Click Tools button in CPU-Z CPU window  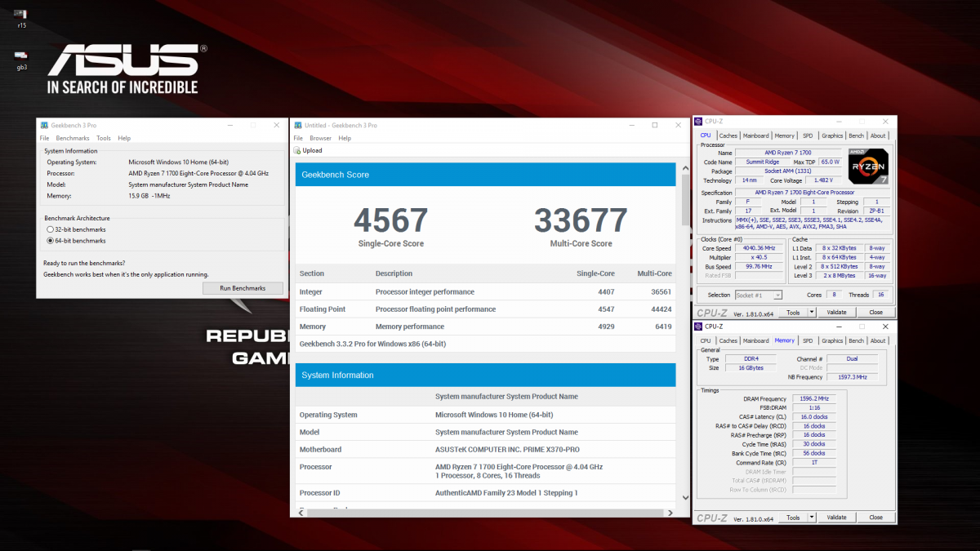793,312
